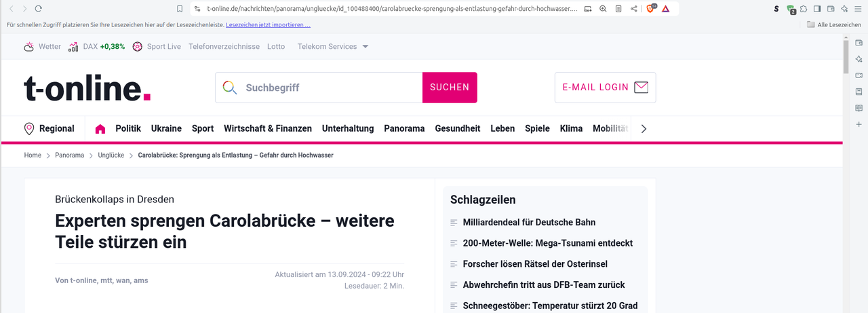The image size is (868, 313).
Task: Open site settings icon left of the URL
Action: click(197, 9)
